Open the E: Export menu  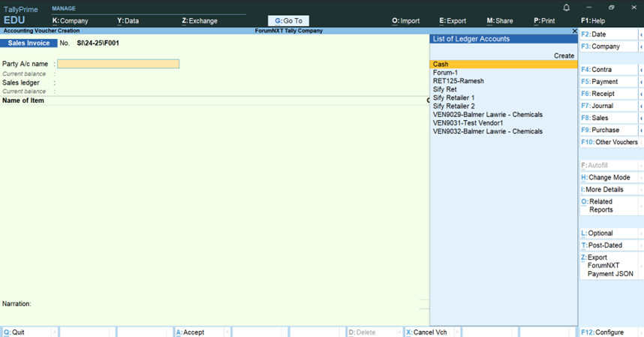(453, 21)
